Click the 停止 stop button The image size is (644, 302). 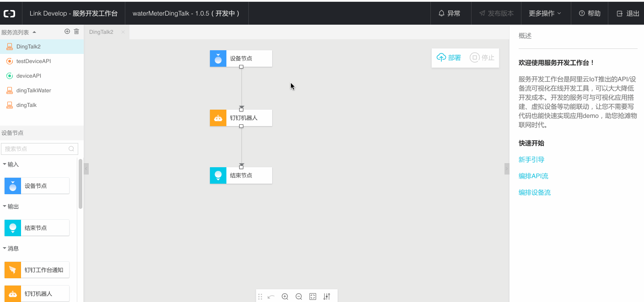tap(482, 58)
